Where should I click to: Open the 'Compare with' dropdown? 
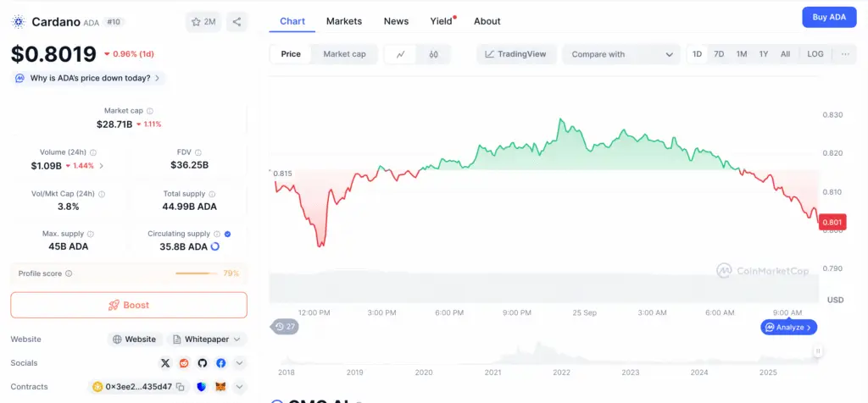click(621, 54)
